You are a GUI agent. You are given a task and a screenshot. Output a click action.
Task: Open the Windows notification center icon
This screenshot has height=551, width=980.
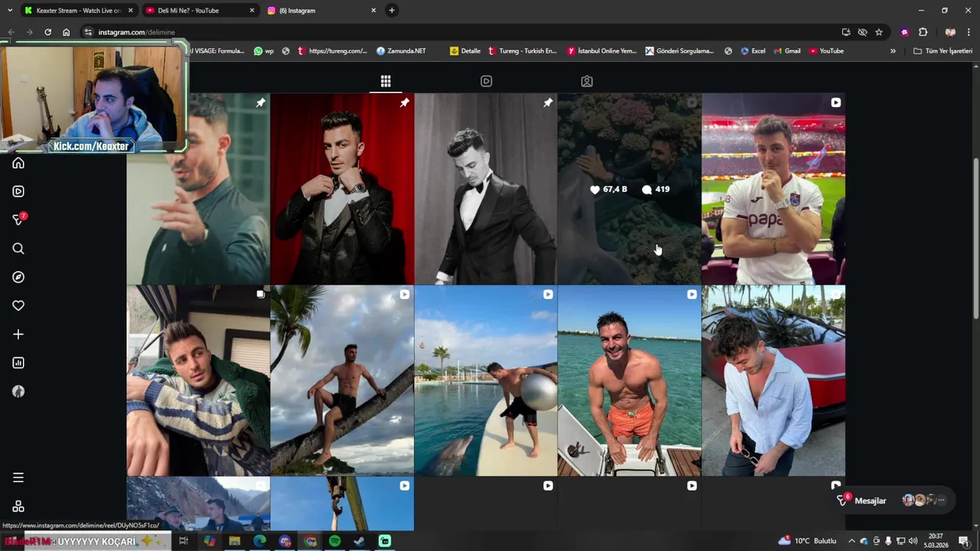964,541
